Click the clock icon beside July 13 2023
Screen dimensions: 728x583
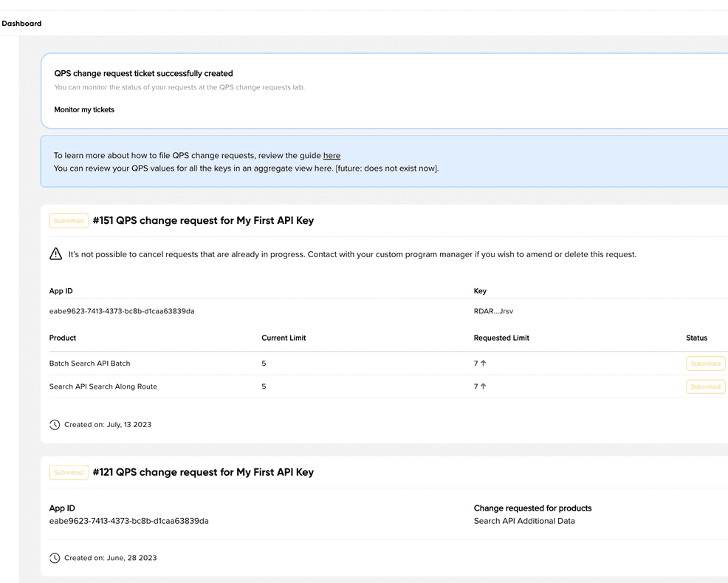[55, 425]
